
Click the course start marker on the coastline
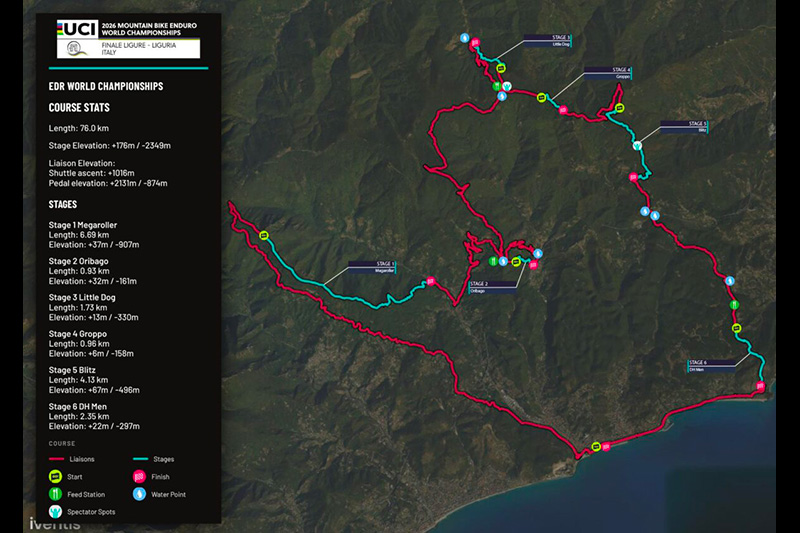(596, 447)
